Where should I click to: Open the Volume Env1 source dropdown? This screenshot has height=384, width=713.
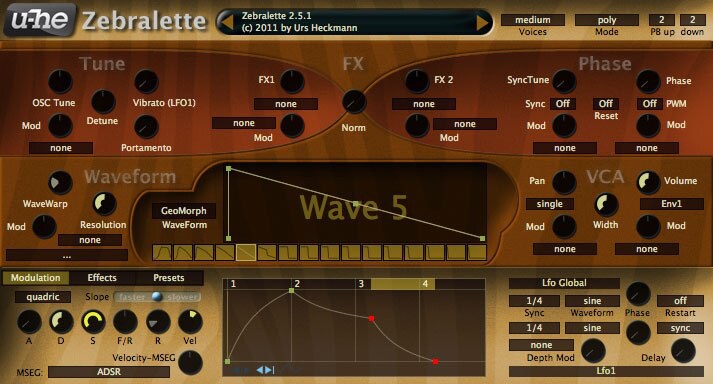(672, 204)
